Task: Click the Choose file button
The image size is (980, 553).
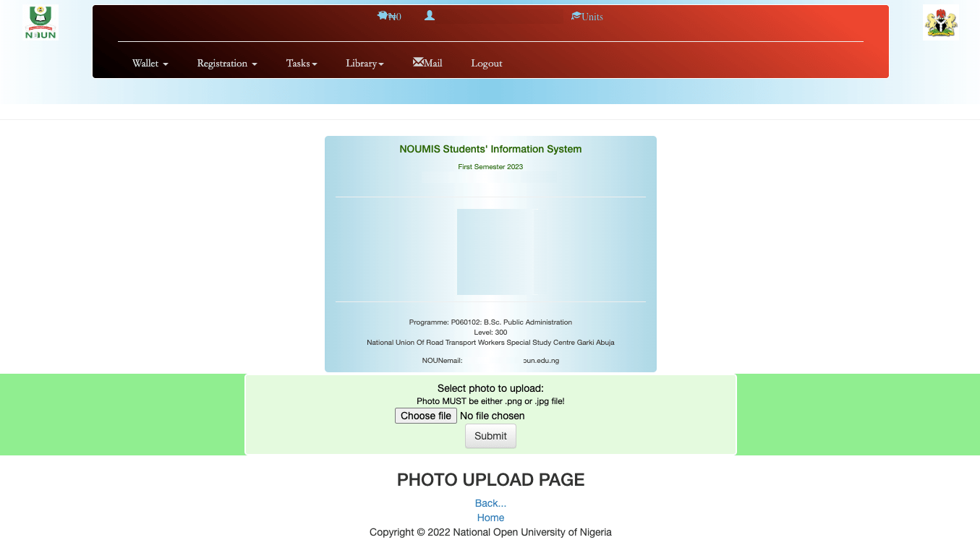Action: [426, 416]
